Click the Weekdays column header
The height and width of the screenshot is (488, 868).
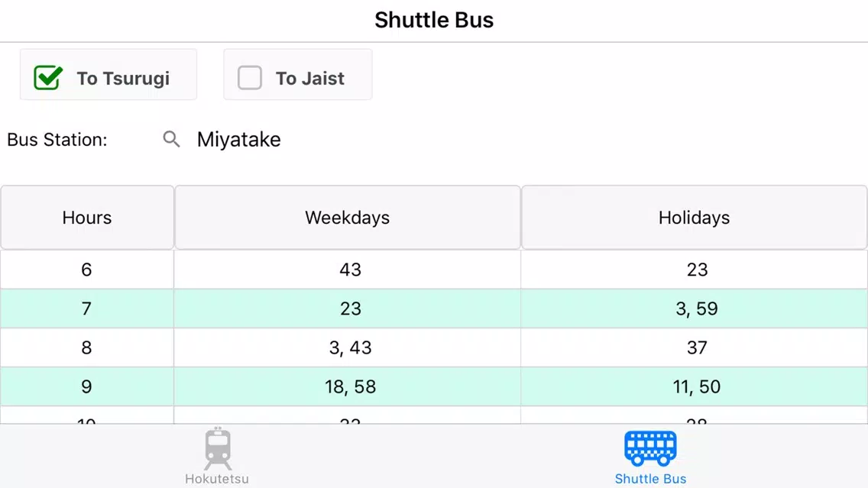tap(348, 218)
